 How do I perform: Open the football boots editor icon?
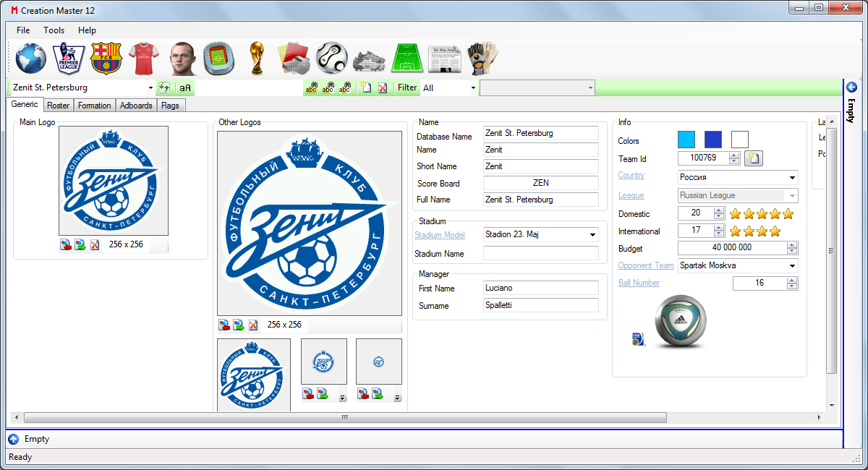(x=370, y=59)
